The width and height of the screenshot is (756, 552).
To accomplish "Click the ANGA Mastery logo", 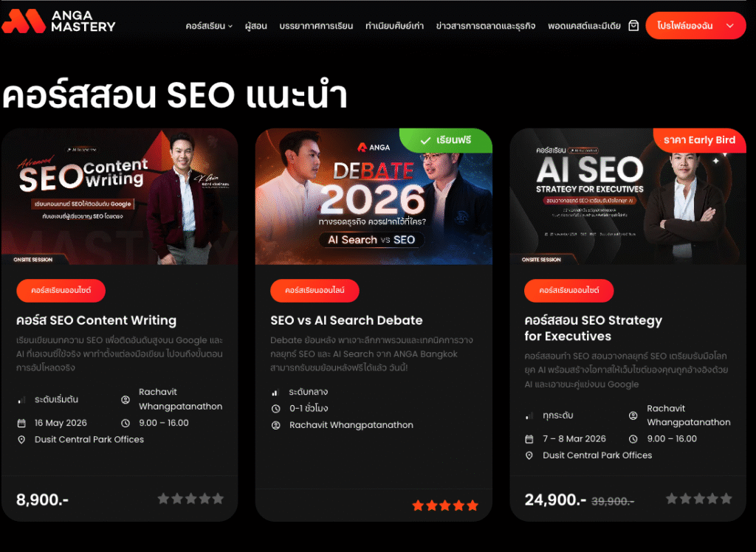I will [x=59, y=21].
